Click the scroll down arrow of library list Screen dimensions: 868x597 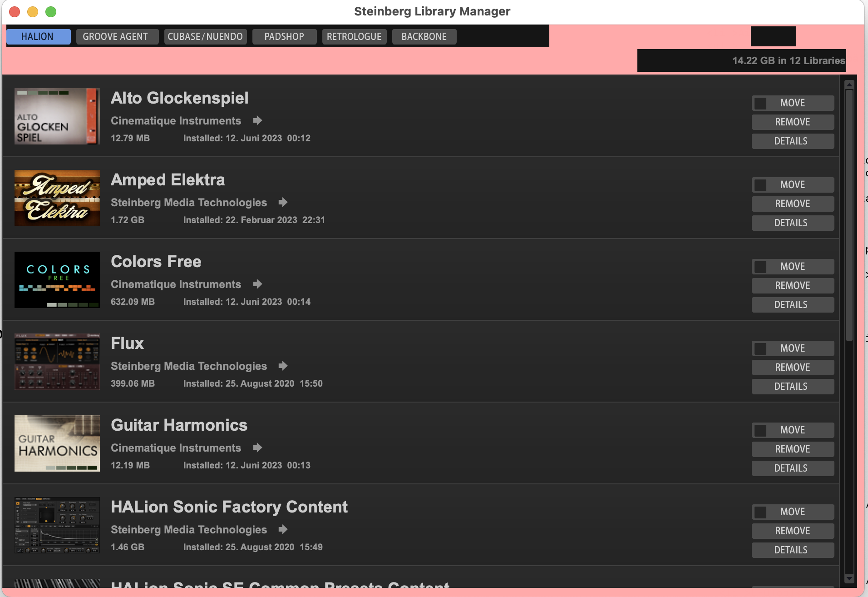point(849,578)
